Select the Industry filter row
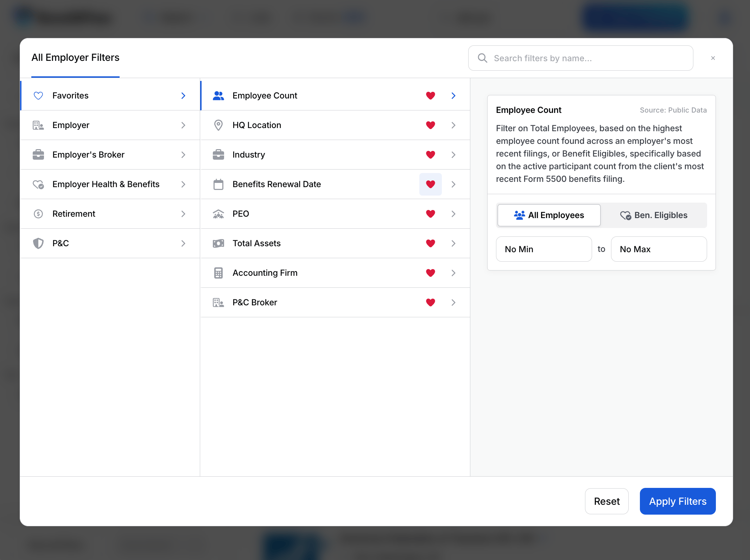This screenshot has height=560, width=750. 335,155
